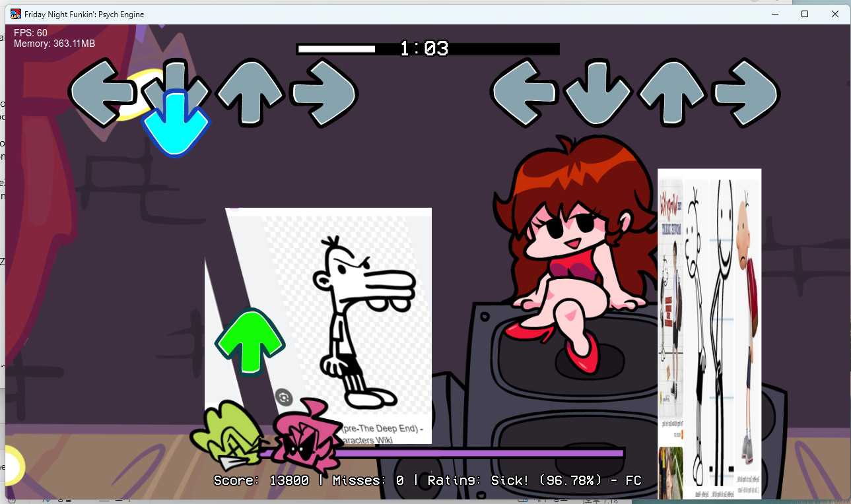The image size is (851, 504).
Task: Click the opponent's right arrow receptor
Action: point(324,93)
